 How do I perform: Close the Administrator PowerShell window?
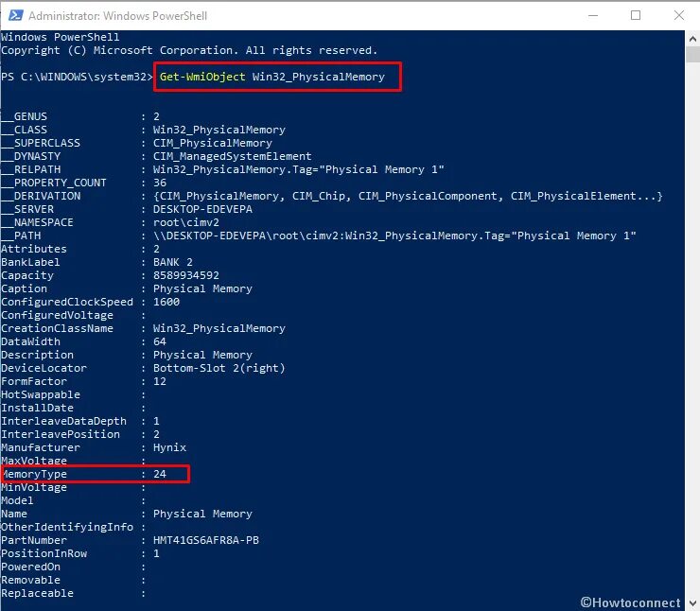click(678, 16)
